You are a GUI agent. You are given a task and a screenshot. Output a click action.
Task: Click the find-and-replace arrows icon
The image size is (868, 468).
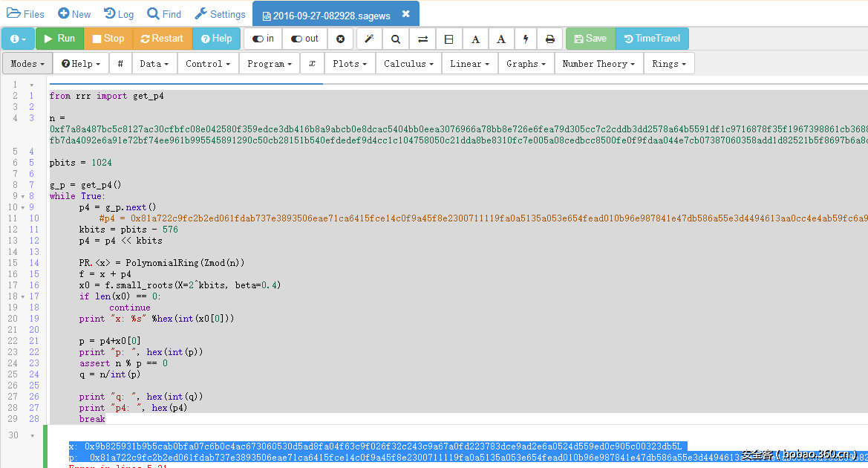coord(422,39)
